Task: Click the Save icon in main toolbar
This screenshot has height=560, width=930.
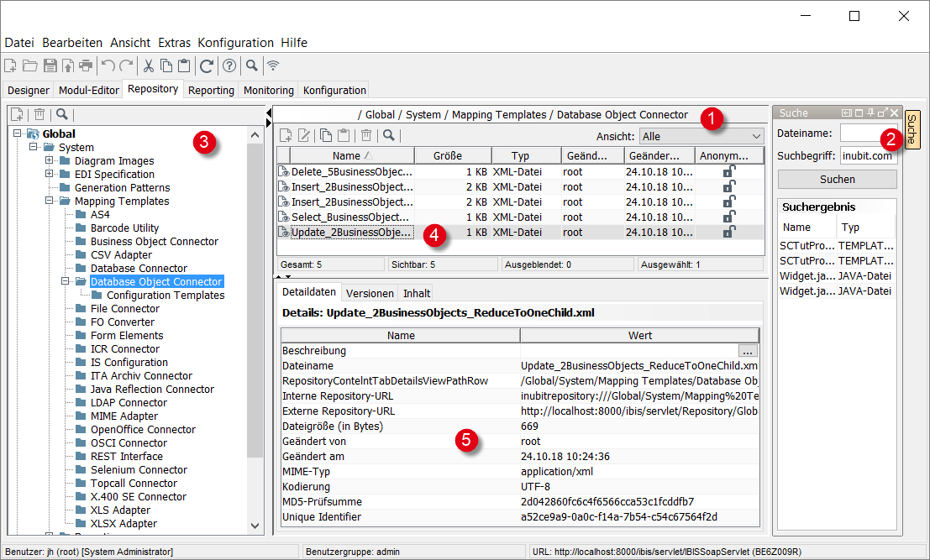Action: pos(50,65)
